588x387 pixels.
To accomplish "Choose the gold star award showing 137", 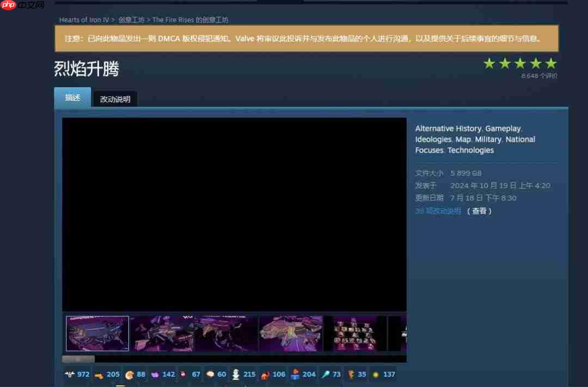I will [382, 374].
